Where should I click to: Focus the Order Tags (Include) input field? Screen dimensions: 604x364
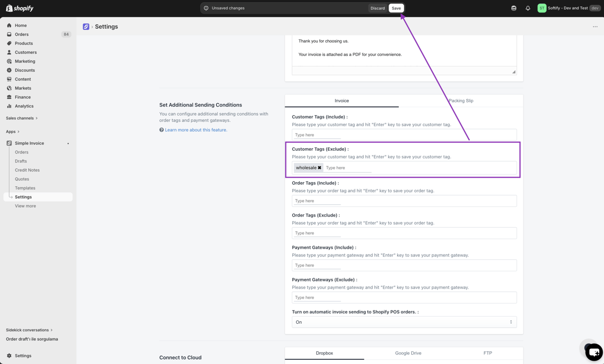[x=404, y=200]
